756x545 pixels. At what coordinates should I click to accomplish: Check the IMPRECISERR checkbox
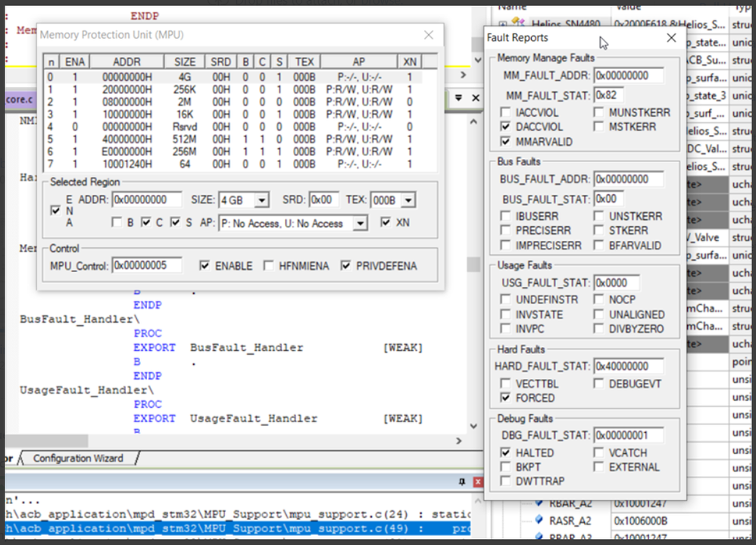pyautogui.click(x=505, y=246)
